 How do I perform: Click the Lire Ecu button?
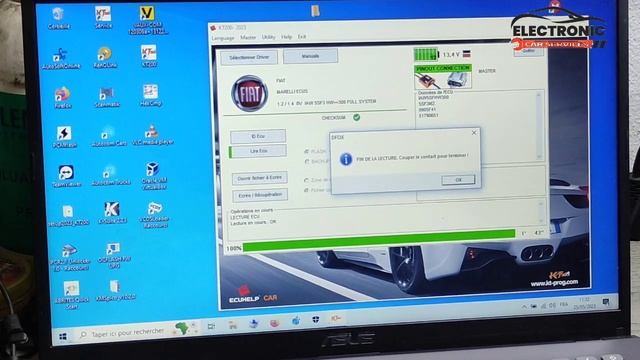258,151
